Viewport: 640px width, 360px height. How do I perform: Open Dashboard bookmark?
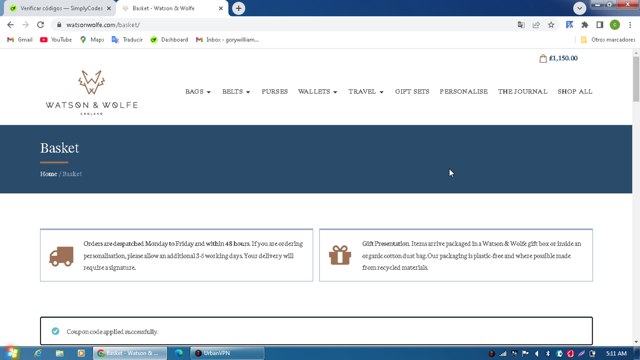pyautogui.click(x=169, y=40)
